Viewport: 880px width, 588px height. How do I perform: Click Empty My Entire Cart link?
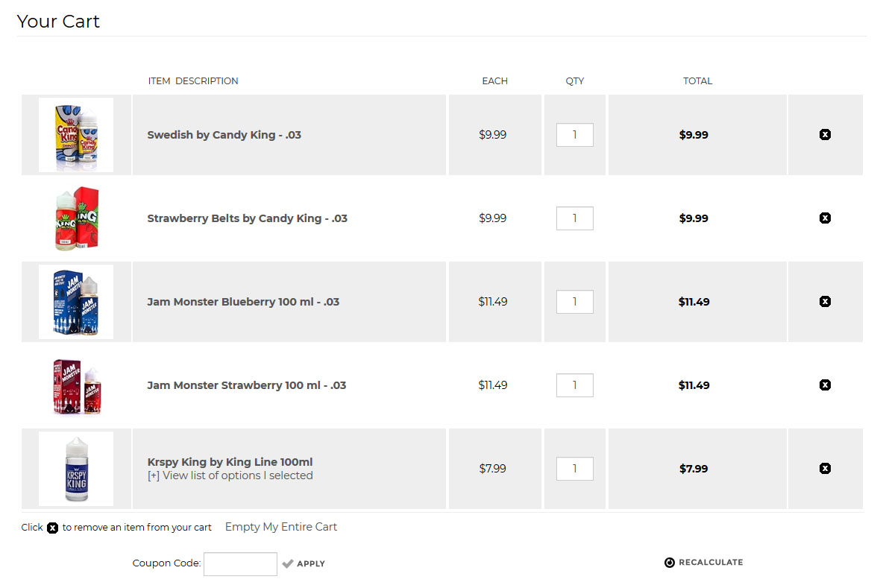(x=280, y=527)
